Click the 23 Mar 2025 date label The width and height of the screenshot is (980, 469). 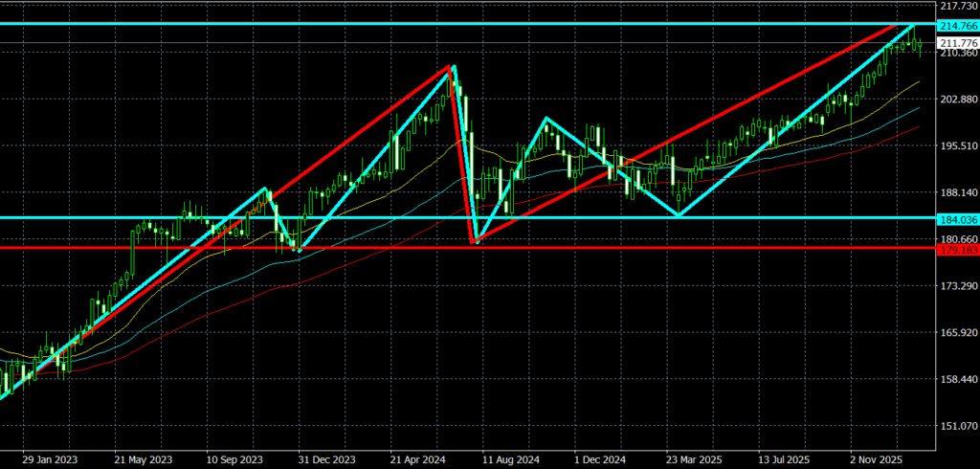click(692, 458)
